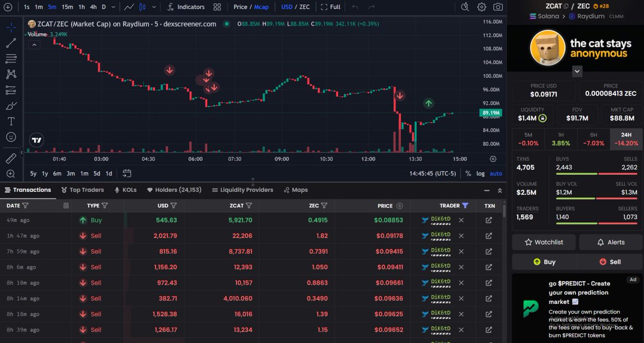This screenshot has width=644, height=343.
Task: Toggle percent scale on chart
Action: (468, 173)
